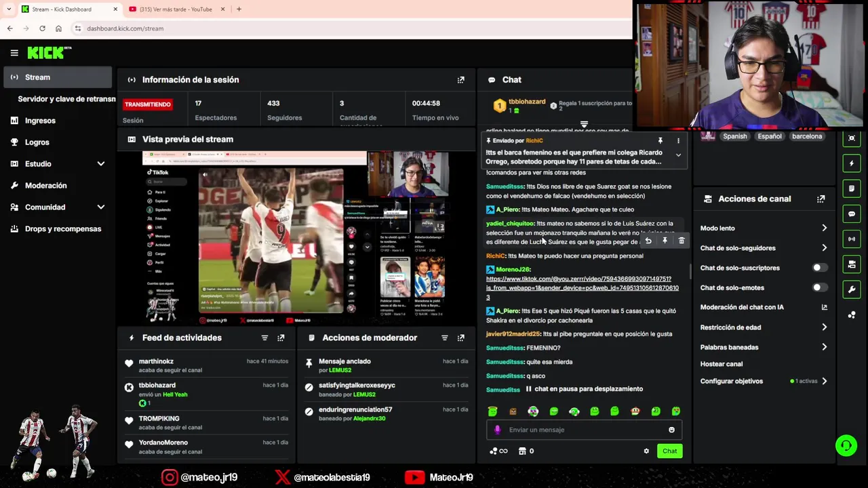
Task: Click Alejandrx30 moderator name link
Action: pos(369,418)
